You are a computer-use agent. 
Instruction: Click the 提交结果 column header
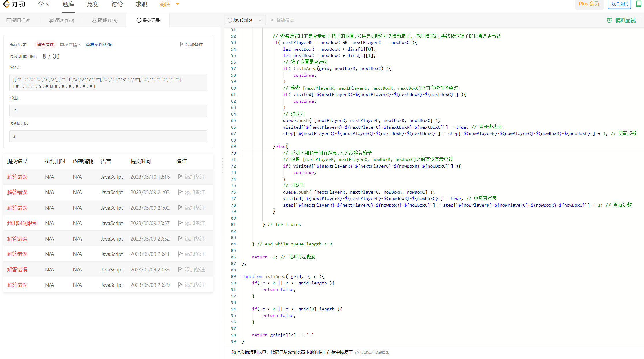(x=17, y=161)
